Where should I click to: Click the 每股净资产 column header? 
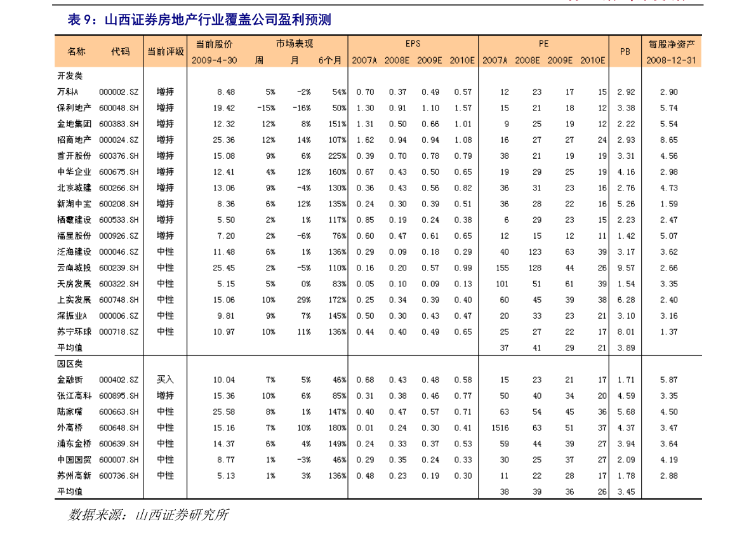point(672,44)
